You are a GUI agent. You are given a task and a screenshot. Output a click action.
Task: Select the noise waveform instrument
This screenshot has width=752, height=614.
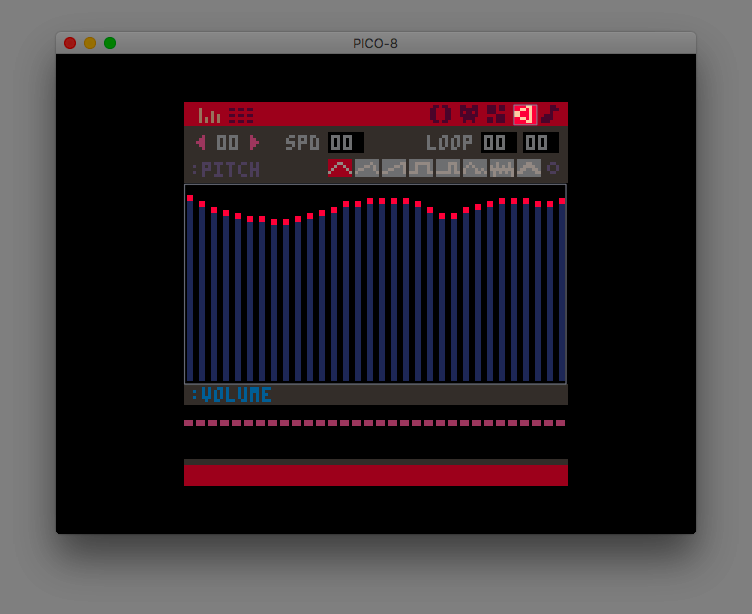(x=502, y=168)
